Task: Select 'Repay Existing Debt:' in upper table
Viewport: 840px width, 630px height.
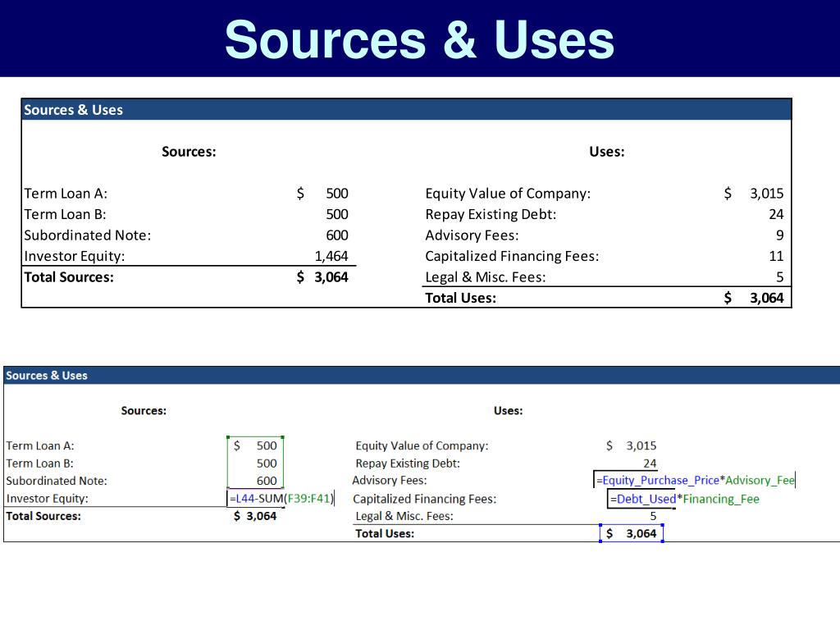Action: (x=491, y=214)
